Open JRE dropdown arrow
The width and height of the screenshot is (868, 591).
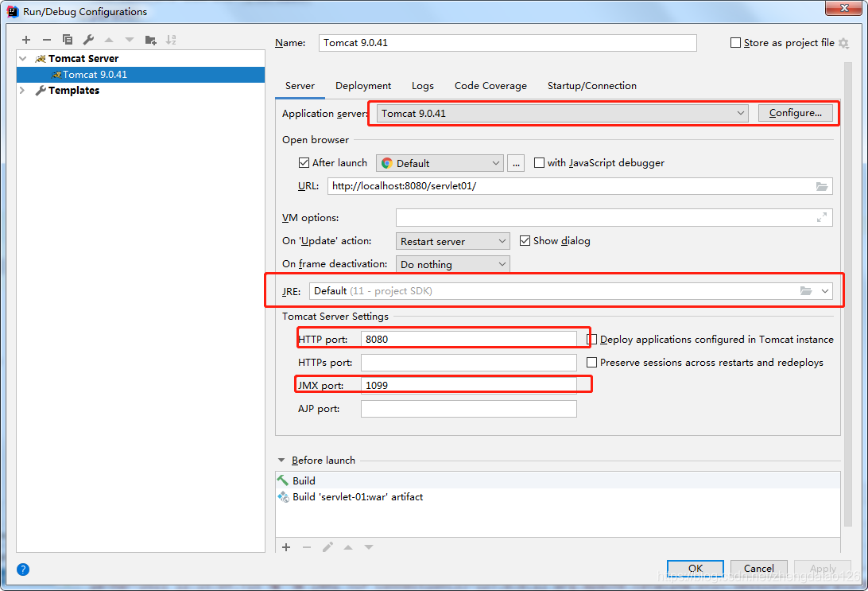click(825, 291)
